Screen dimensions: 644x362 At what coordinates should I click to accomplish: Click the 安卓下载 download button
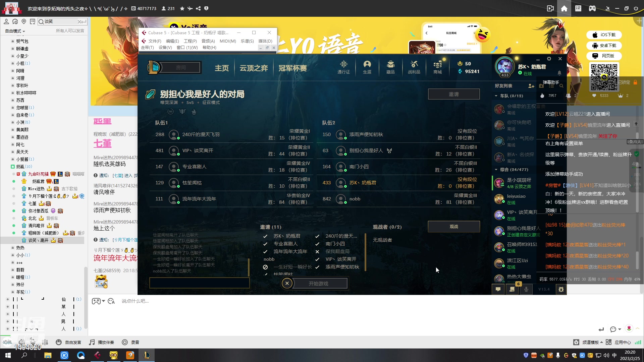pyautogui.click(x=604, y=46)
